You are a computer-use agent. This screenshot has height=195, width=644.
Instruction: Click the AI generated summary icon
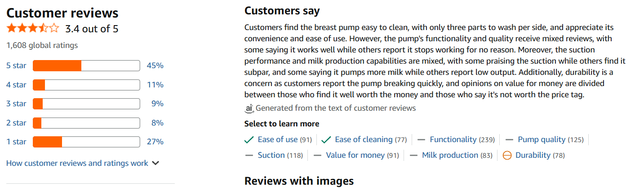coord(249,108)
